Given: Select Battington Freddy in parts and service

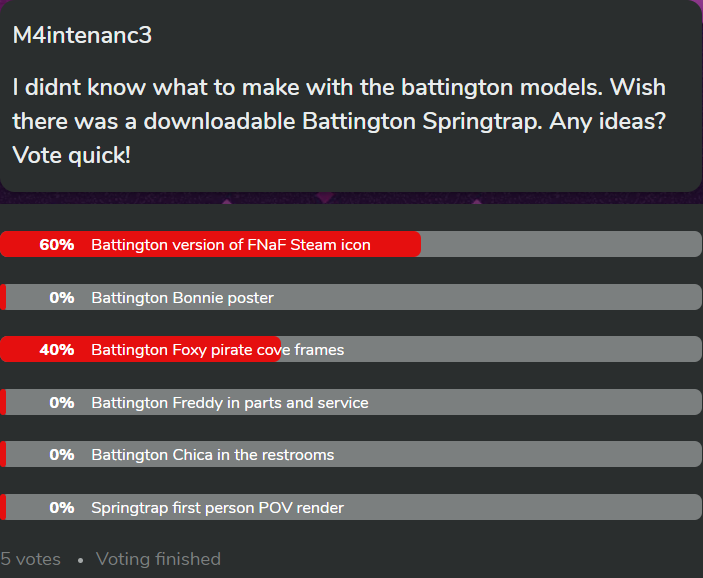Looking at the screenshot, I should (x=229, y=403).
